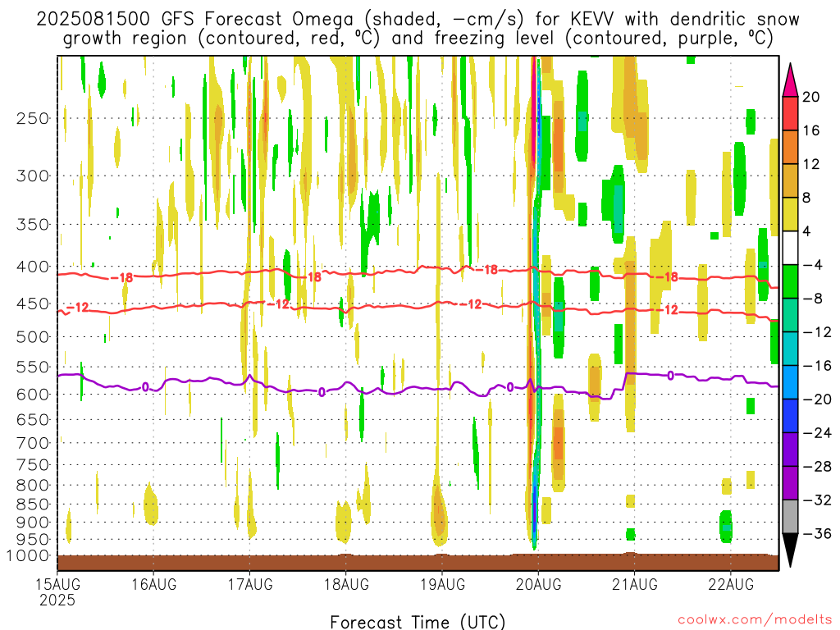Screen dimensions: 840x630
Task: Click the 250 pressure level label
Action: tap(33, 118)
